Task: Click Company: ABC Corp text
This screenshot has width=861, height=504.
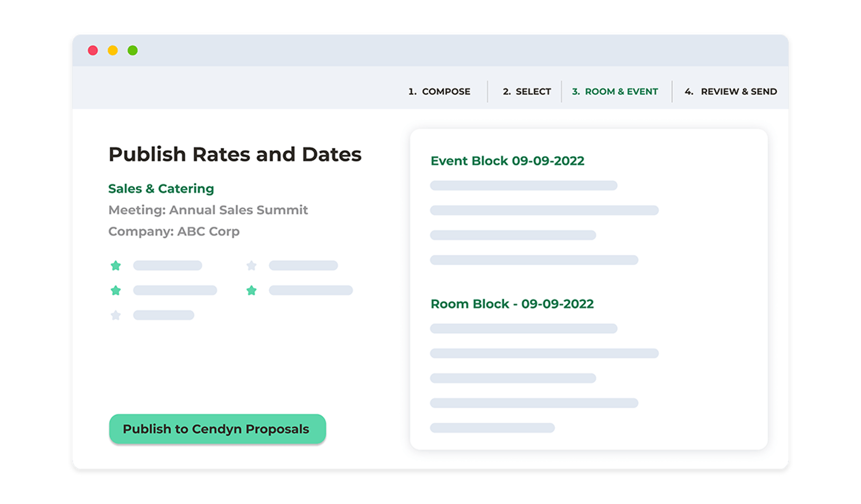Action: [174, 231]
